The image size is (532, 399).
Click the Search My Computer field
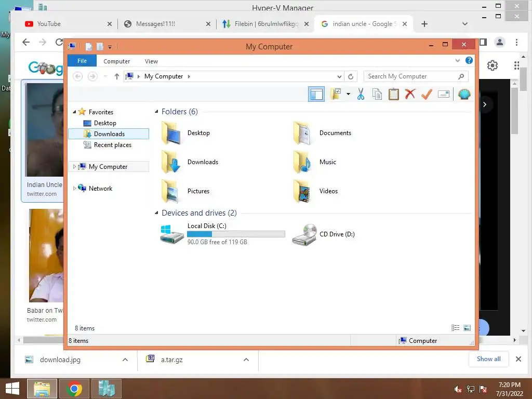point(416,76)
